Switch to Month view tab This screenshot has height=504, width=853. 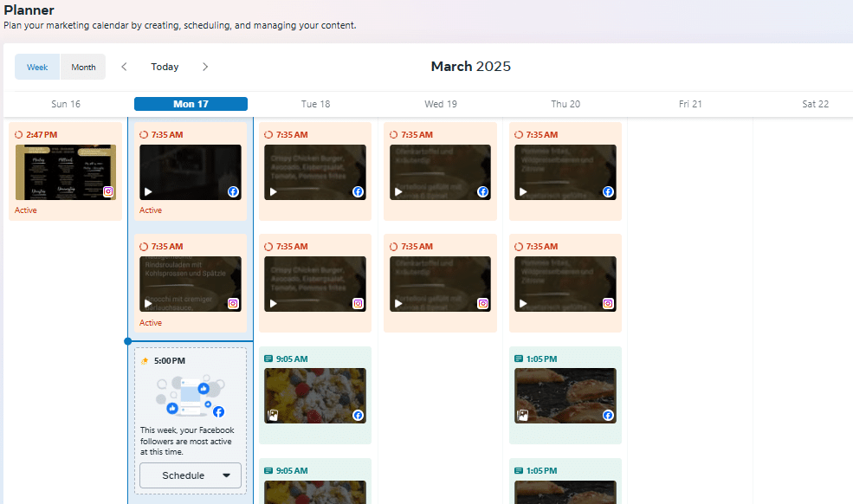pyautogui.click(x=83, y=67)
